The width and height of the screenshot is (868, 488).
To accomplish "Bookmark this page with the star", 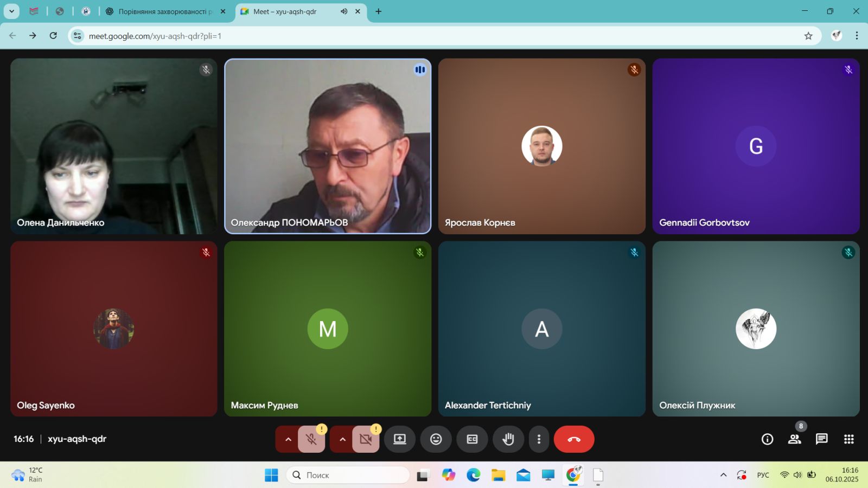I will (808, 36).
